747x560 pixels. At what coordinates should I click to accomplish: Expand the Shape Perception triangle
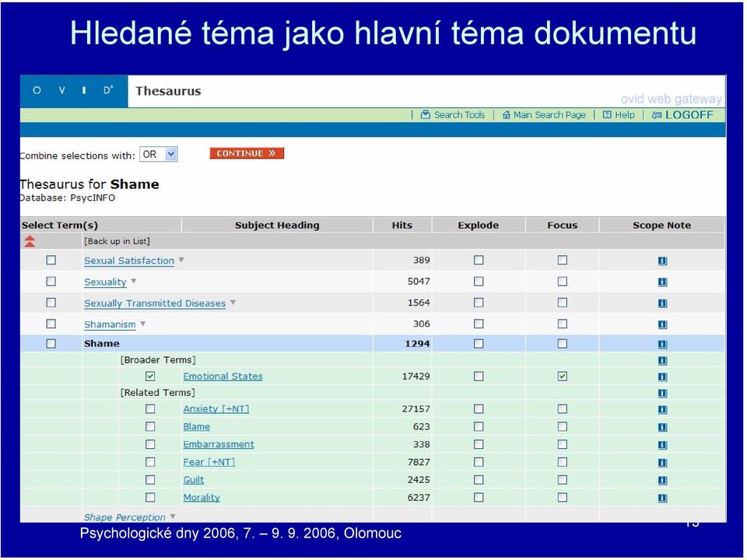click(173, 516)
